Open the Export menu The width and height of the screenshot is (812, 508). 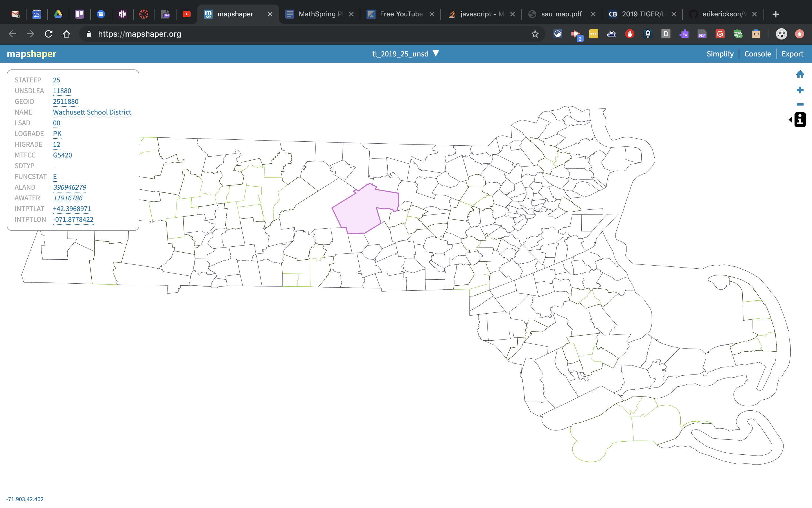792,54
